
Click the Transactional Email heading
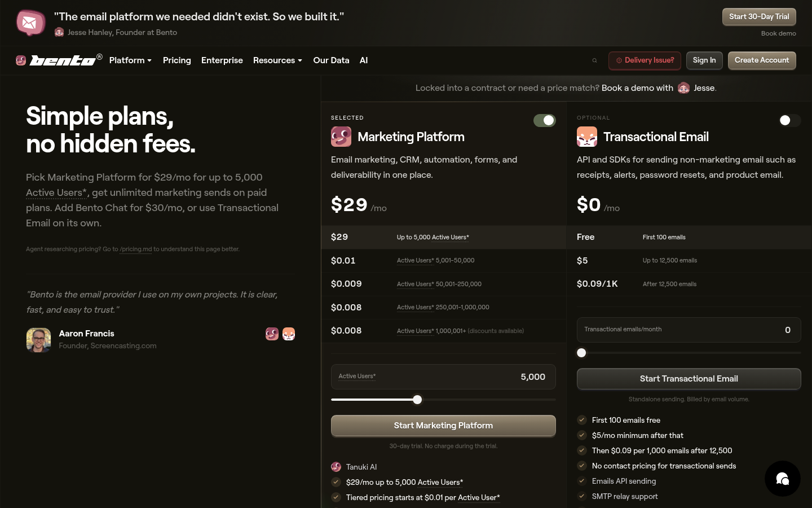[x=656, y=137]
